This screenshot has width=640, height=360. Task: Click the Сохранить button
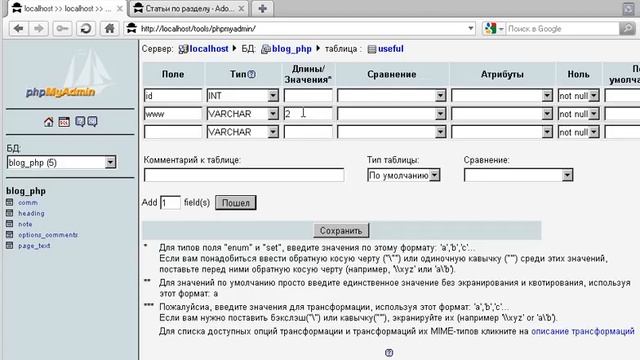point(341,231)
